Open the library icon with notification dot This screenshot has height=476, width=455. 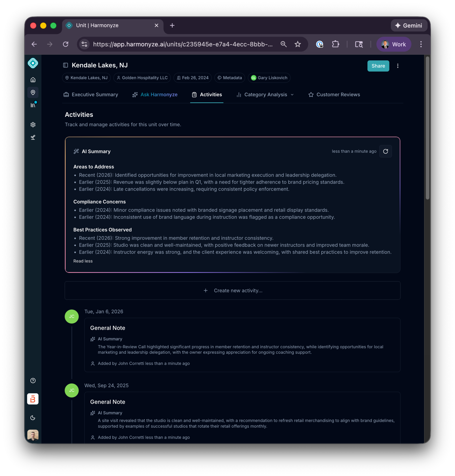pos(33,105)
